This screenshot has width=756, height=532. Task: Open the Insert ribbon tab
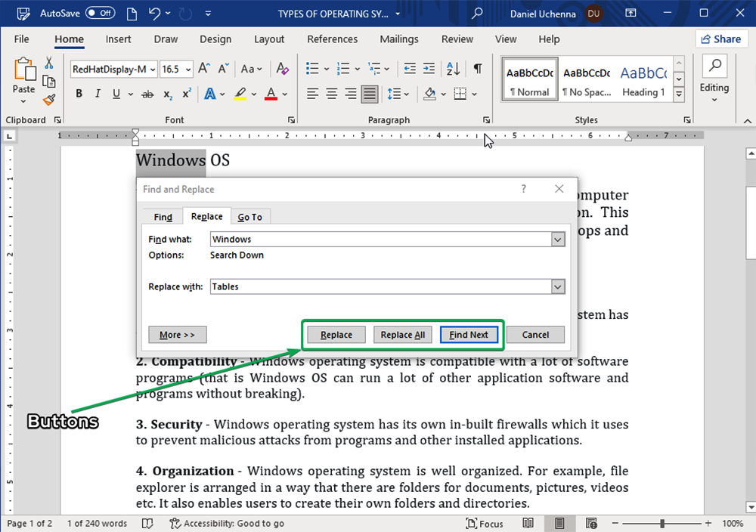pyautogui.click(x=119, y=39)
